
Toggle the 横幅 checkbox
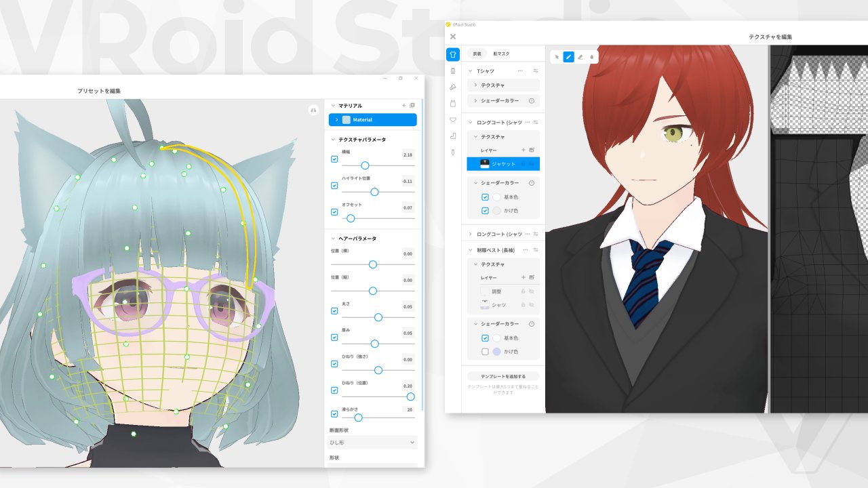334,159
